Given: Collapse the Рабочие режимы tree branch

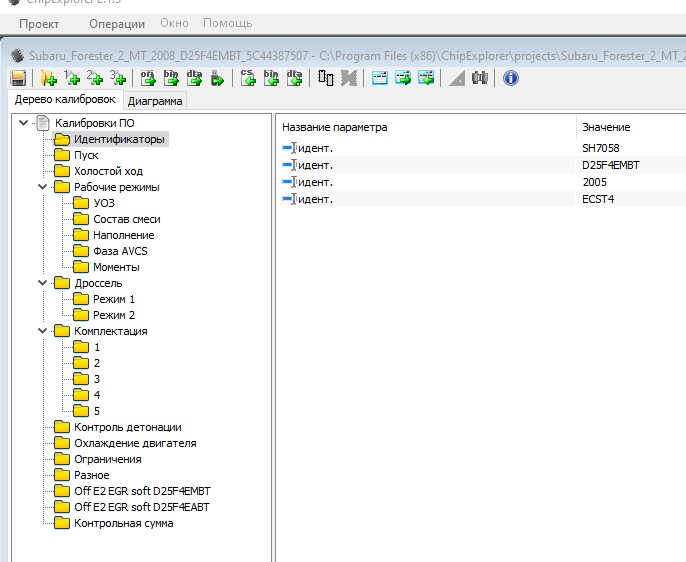Looking at the screenshot, I should (42, 187).
